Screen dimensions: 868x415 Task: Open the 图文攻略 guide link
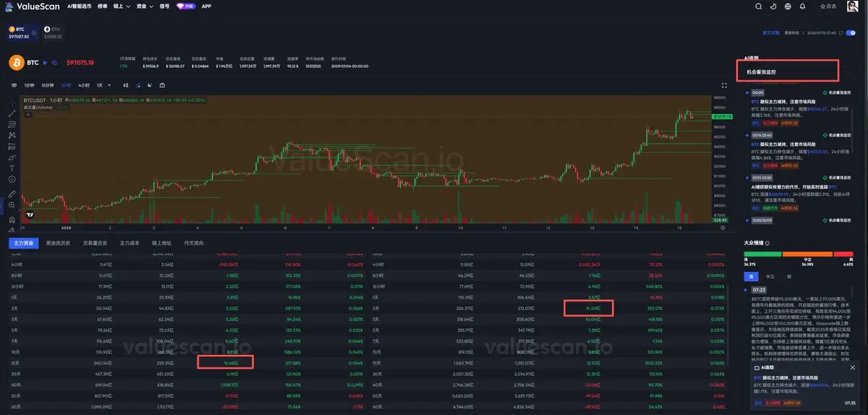click(770, 33)
